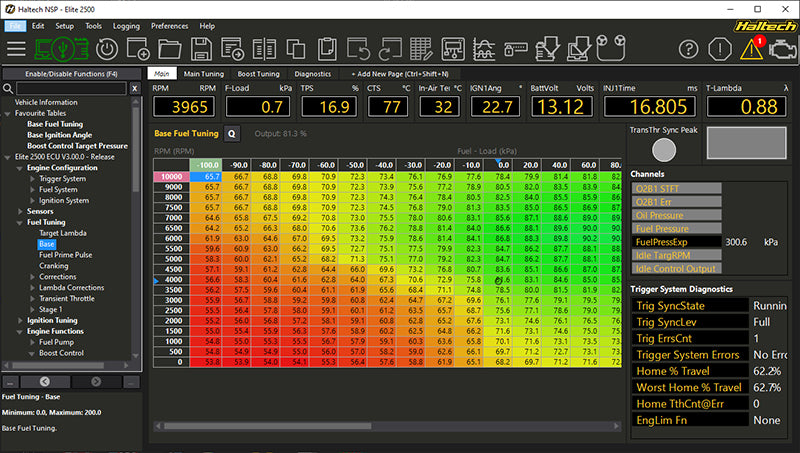The image size is (800, 453).
Task: Select Target Lambda in the tree
Action: [63, 233]
